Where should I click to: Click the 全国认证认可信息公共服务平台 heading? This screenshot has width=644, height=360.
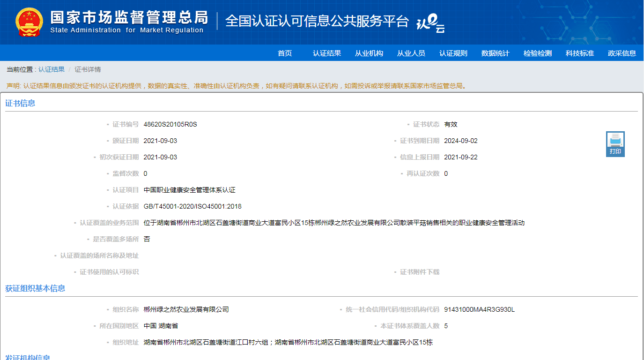point(317,21)
